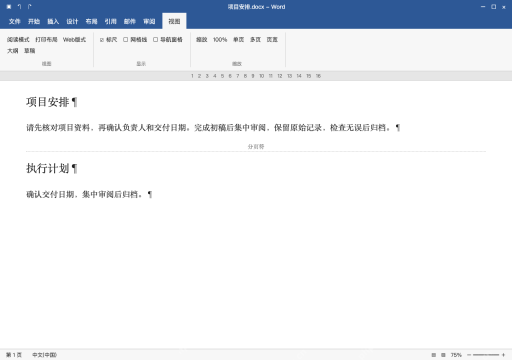This screenshot has width=512, height=360.
Task: Click the redo arrow icon
Action: pos(30,7)
